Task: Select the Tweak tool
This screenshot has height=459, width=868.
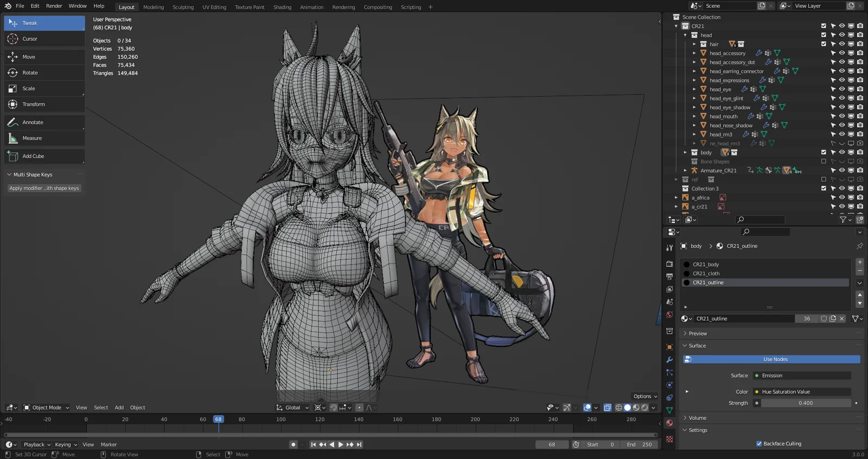Action: 44,23
